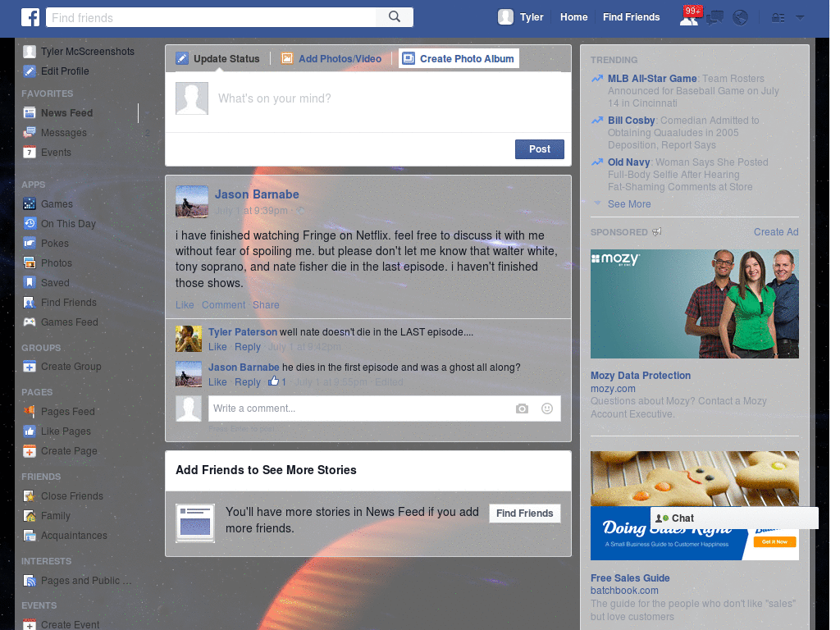Viewport: 840px width, 630px height.
Task: Open friend requests icon with 99+ badge
Action: (x=689, y=17)
